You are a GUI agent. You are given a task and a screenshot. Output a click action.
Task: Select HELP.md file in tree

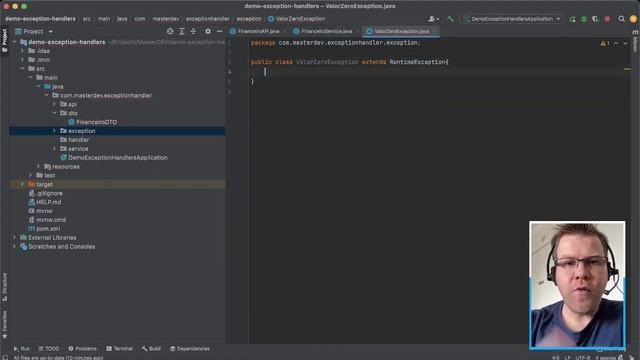point(49,202)
